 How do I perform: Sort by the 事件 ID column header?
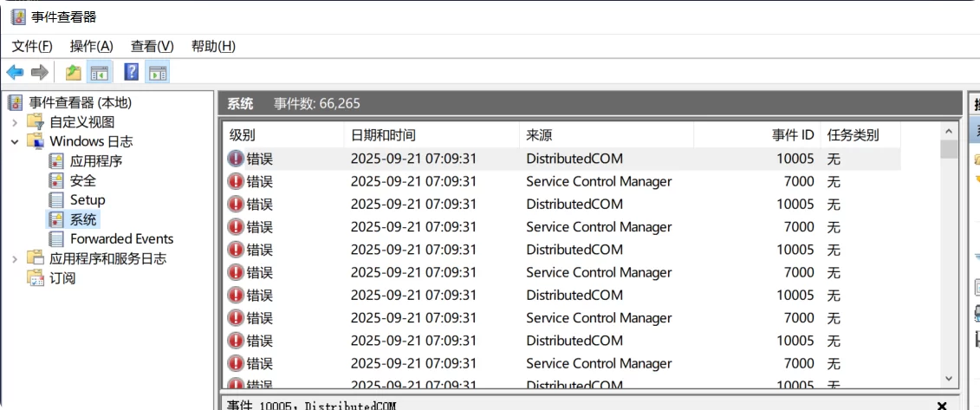(x=792, y=135)
